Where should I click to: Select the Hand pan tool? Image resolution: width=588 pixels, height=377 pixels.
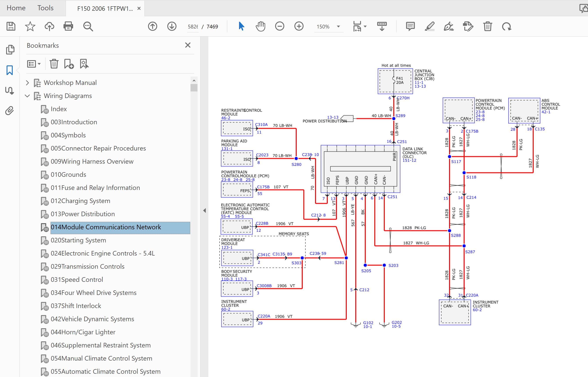260,26
